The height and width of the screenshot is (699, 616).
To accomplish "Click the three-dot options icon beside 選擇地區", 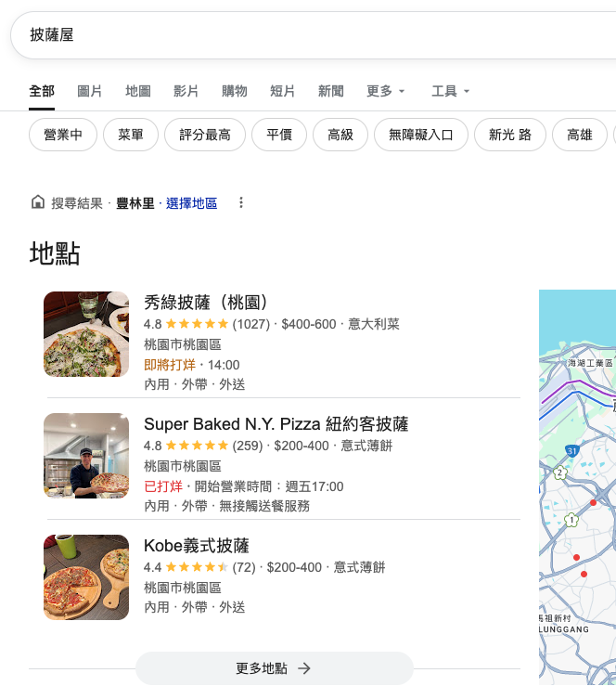I will click(x=241, y=202).
